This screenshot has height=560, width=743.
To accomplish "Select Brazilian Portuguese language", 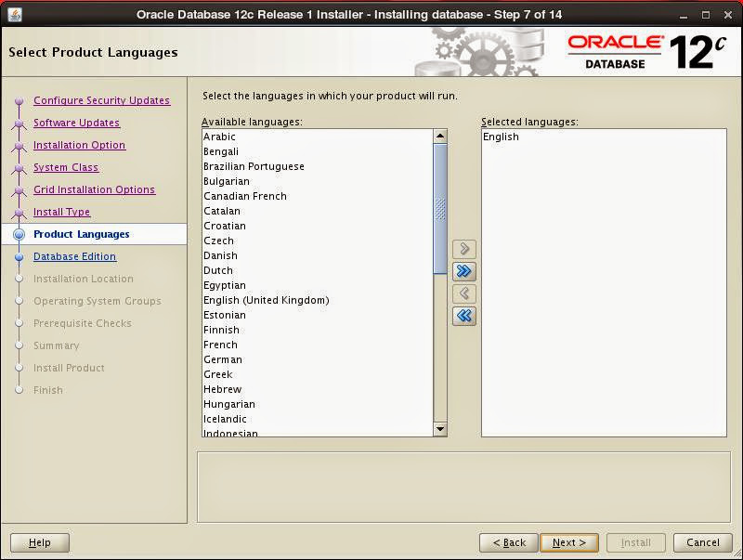I will [318, 166].
